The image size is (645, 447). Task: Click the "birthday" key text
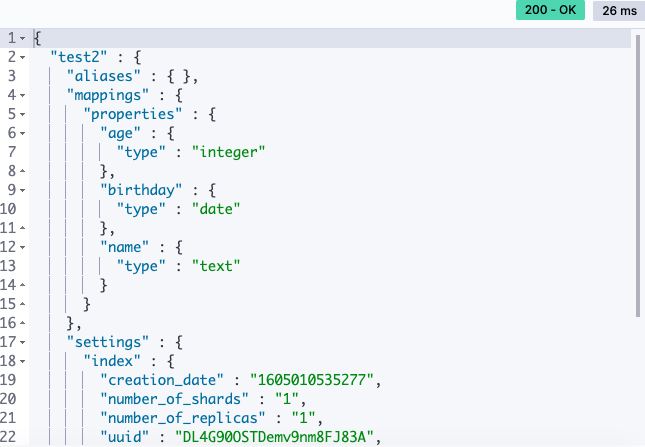click(141, 190)
